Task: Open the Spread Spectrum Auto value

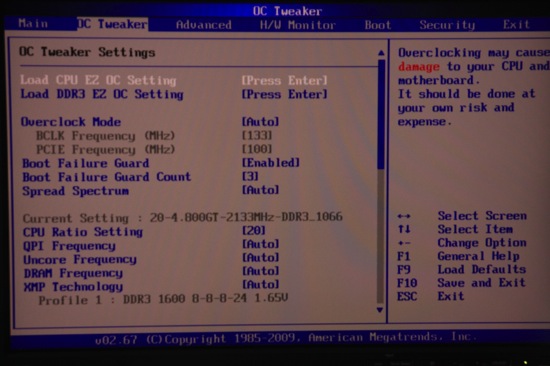Action: click(261, 190)
